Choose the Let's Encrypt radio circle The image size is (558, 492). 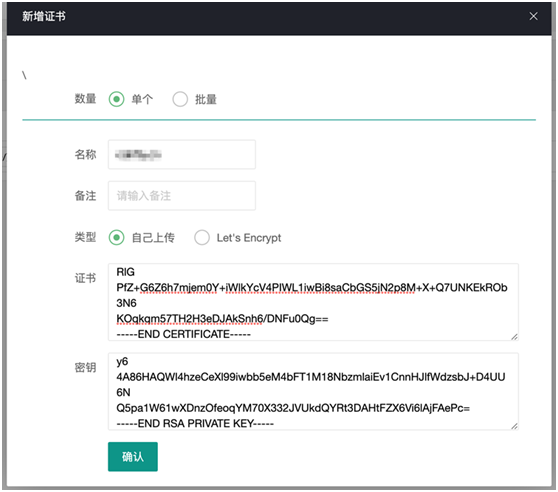coord(202,237)
